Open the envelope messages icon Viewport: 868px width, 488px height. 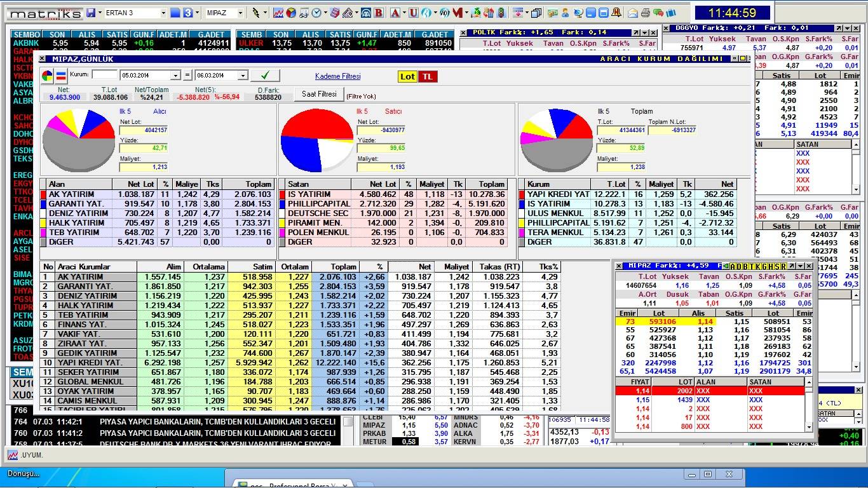coord(633,13)
